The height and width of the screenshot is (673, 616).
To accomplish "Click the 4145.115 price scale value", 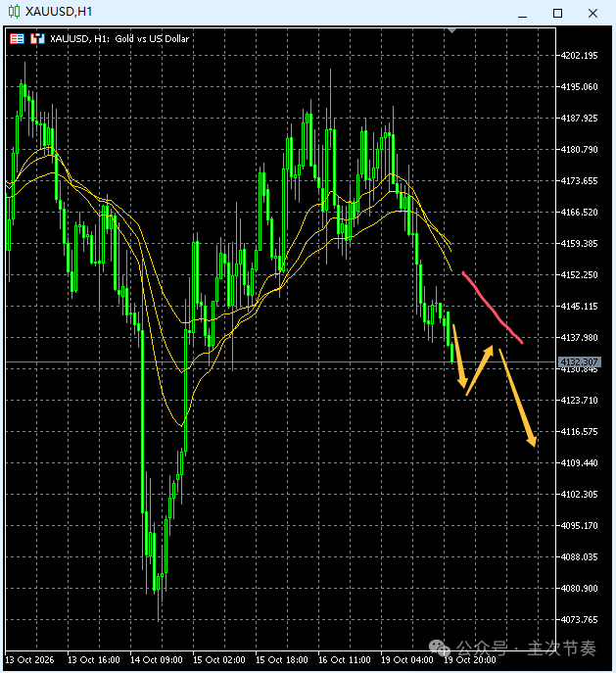I will click(579, 306).
